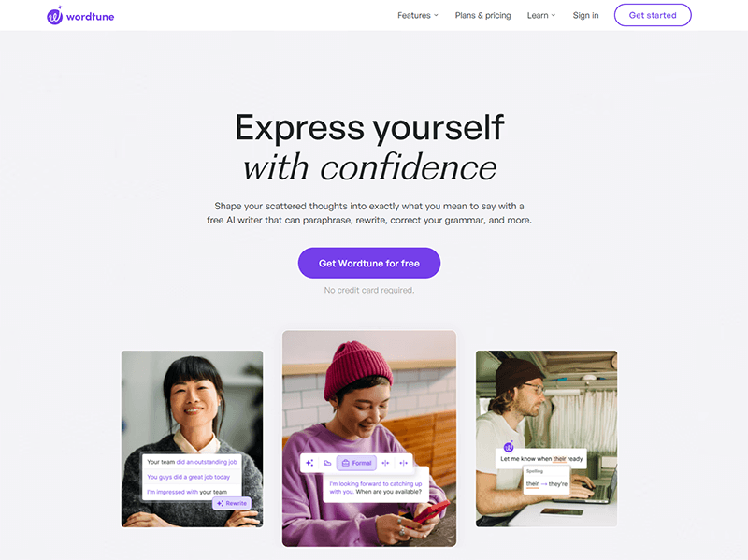Image resolution: width=748 pixels, height=560 pixels.
Task: Click the chevron next to Features
Action: 436,15
